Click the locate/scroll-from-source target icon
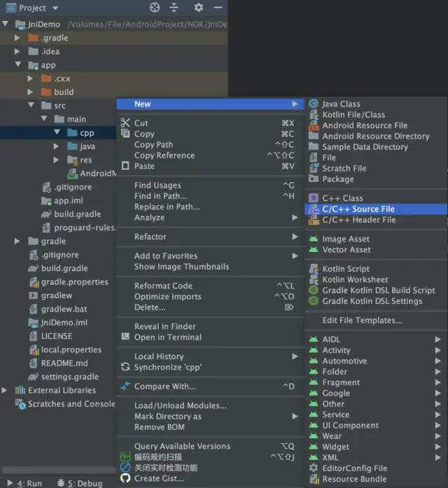This screenshot has width=448, height=488. coord(155,8)
